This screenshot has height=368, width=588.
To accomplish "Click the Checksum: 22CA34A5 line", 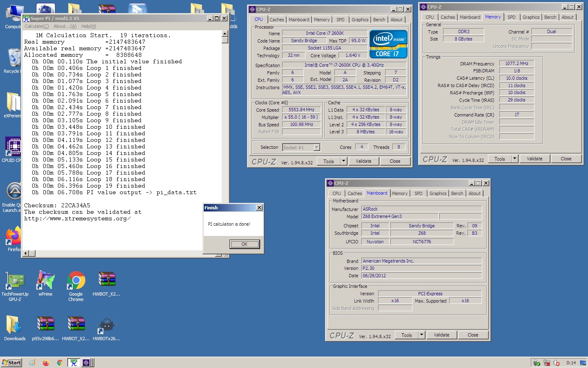I will pos(57,205).
